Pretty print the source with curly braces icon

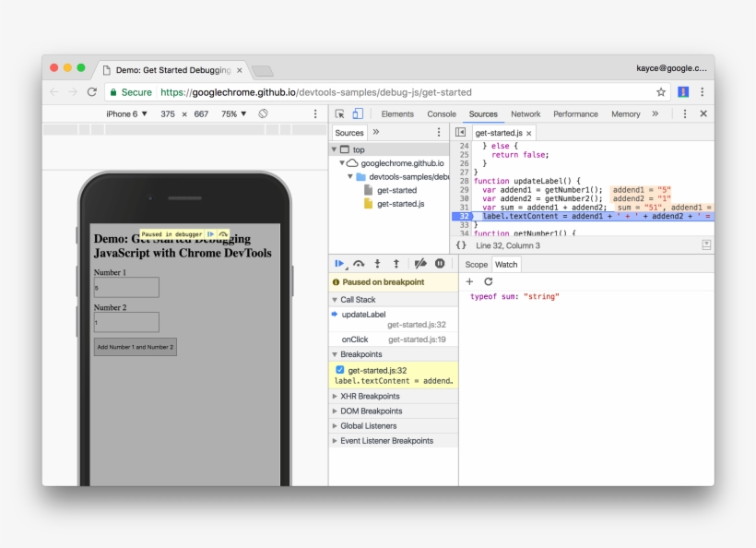point(461,245)
